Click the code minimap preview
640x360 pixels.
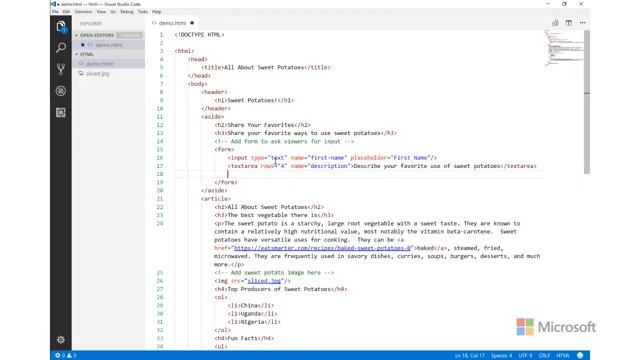click(564, 48)
